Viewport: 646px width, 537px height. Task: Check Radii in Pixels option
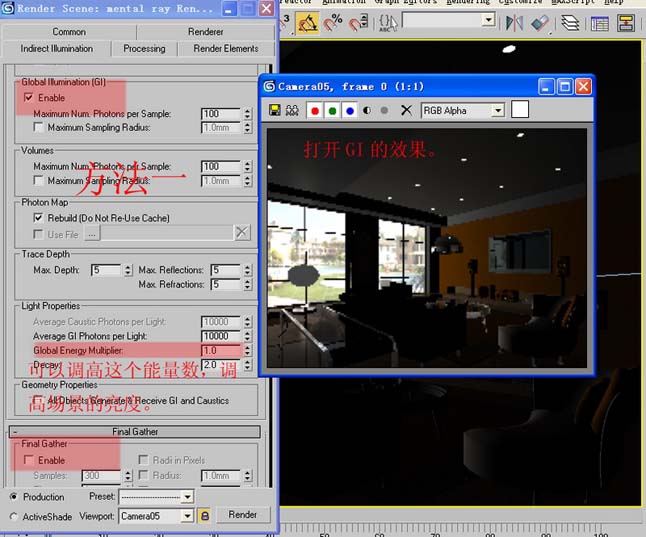point(143,460)
